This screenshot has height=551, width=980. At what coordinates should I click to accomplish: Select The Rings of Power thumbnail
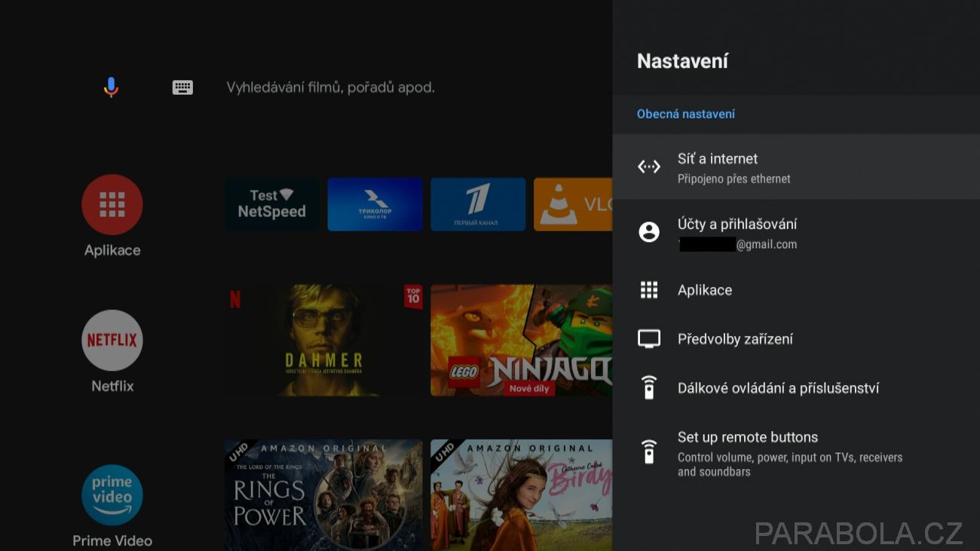pos(324,495)
